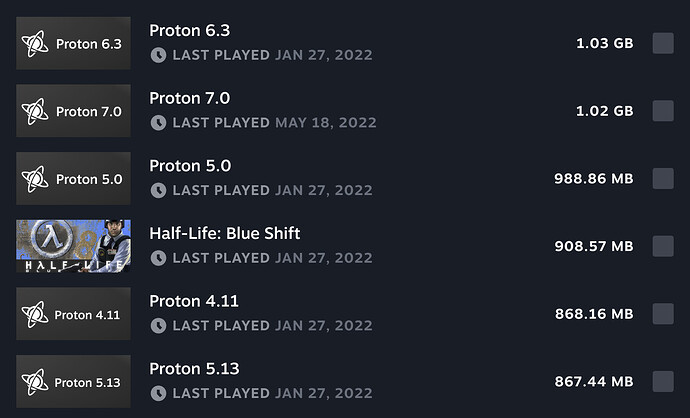The width and height of the screenshot is (690, 418).
Task: Click the Proton 7.0 atom logo icon
Action: pyautogui.click(x=35, y=111)
